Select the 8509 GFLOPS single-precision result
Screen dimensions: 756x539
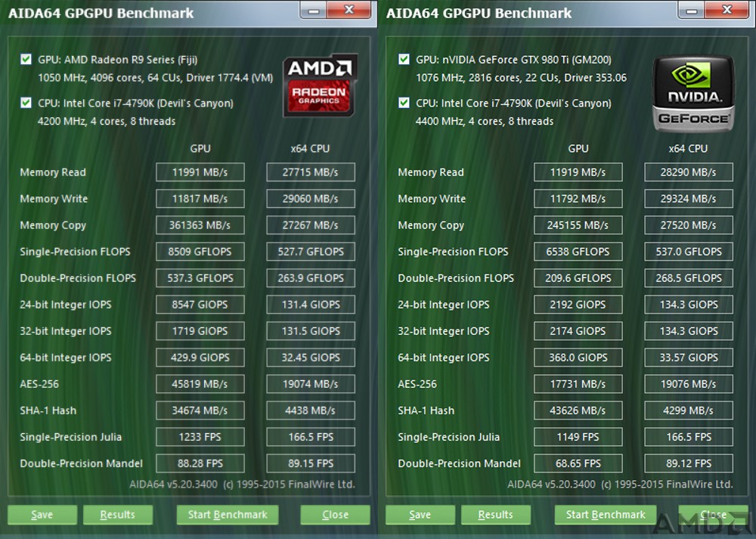200,252
